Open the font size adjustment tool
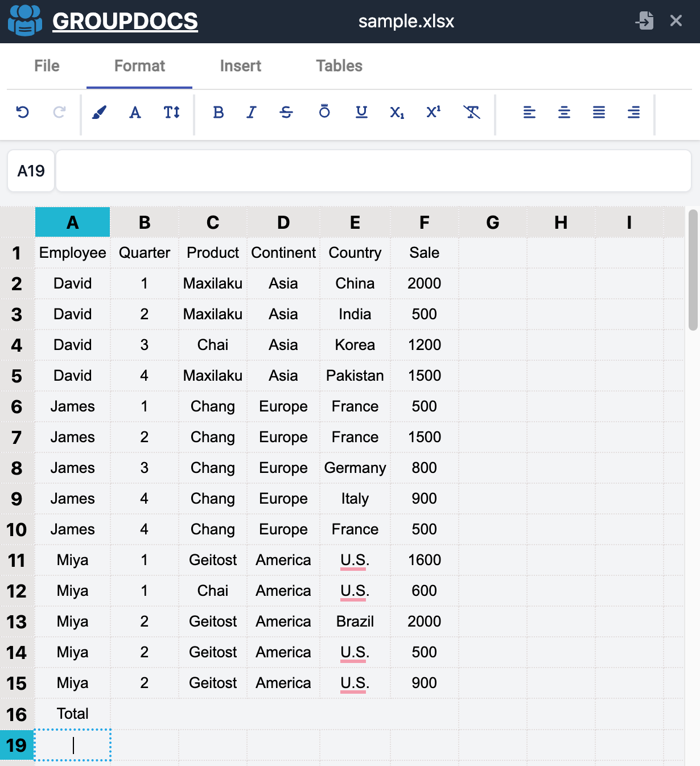The height and width of the screenshot is (766, 700). (x=171, y=113)
